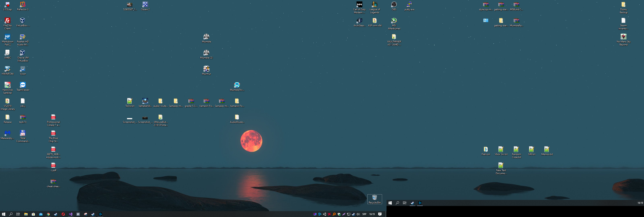The image size is (644, 217).
Task: Open the Windows Security tray icon
Action: [x=339, y=214]
